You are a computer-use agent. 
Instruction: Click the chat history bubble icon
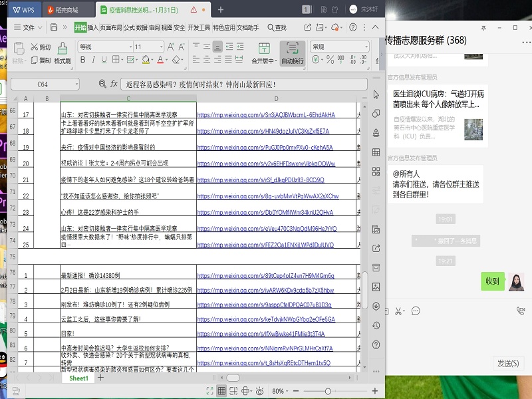tap(416, 311)
